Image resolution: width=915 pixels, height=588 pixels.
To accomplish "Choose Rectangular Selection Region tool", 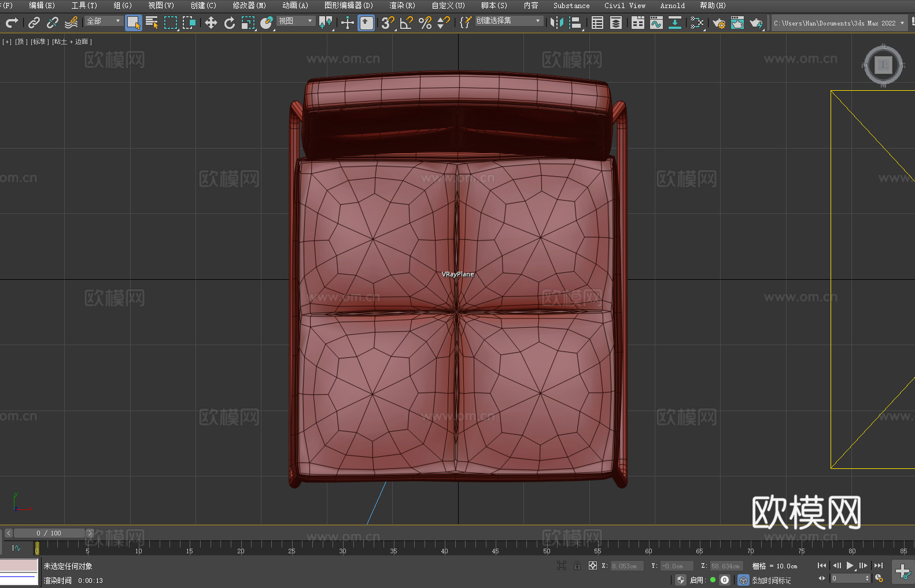I will tap(171, 23).
